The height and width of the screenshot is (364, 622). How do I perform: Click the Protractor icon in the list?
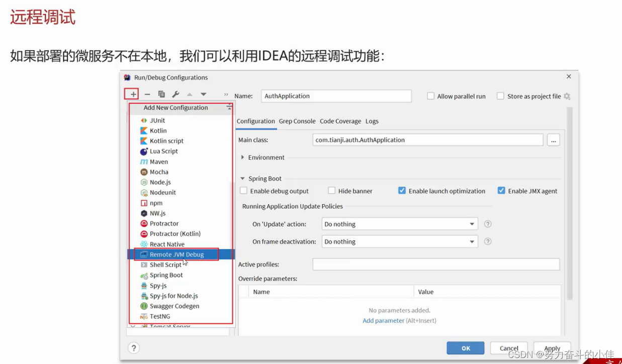click(x=144, y=224)
